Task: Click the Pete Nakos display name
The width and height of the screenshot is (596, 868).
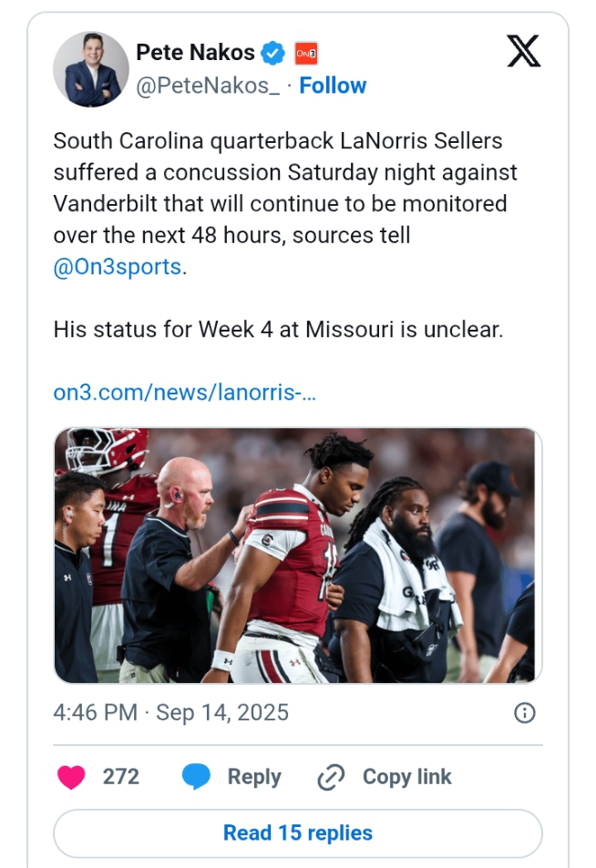Action: pyautogui.click(x=195, y=53)
